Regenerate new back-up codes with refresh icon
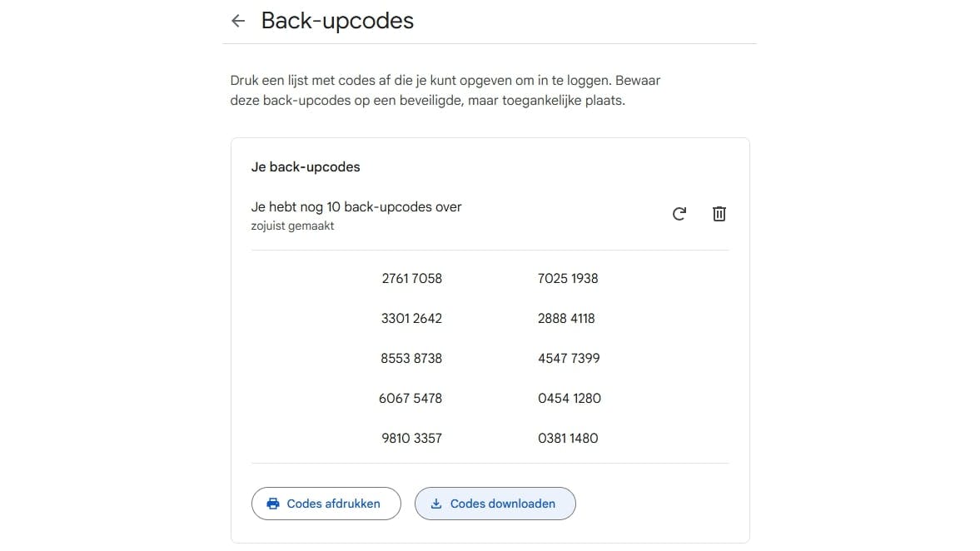 coord(679,214)
